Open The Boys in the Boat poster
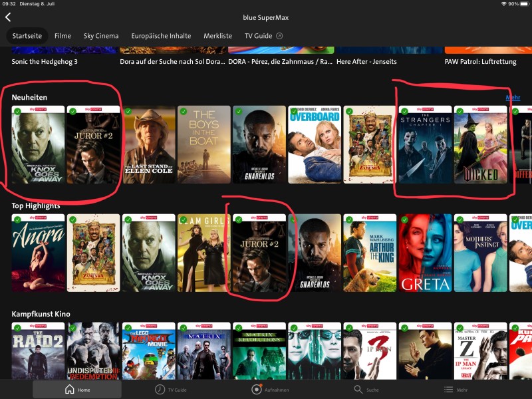This screenshot has height=399, width=532. pos(204,145)
